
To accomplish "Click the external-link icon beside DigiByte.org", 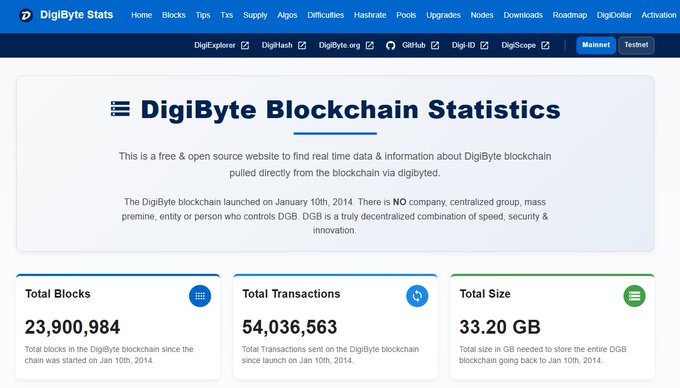I will (x=369, y=45).
